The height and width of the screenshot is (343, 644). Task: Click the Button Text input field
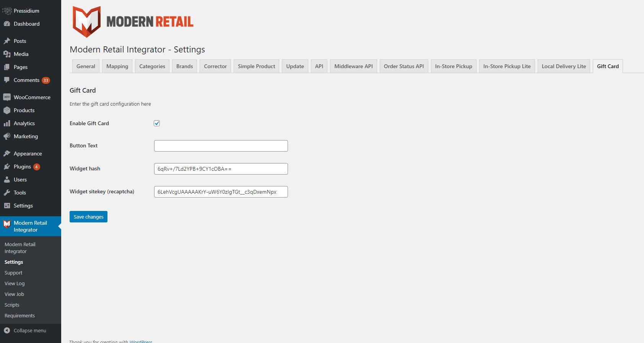point(221,146)
